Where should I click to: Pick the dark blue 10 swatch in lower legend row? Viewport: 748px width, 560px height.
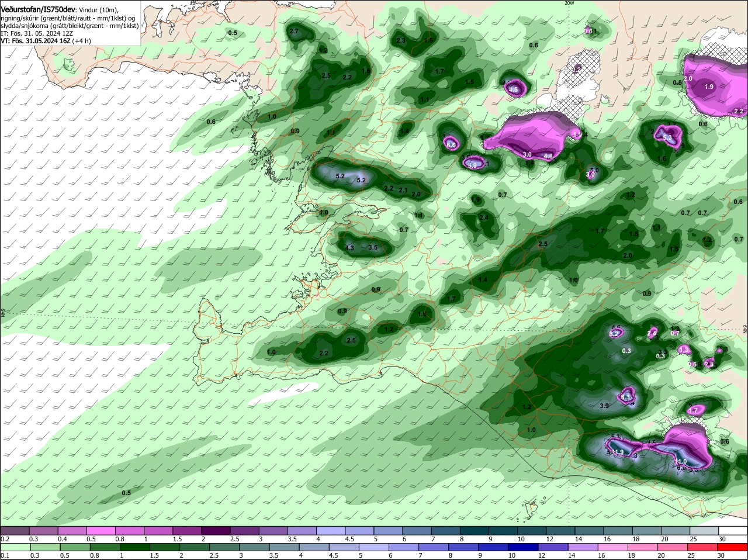pyautogui.click(x=523, y=547)
